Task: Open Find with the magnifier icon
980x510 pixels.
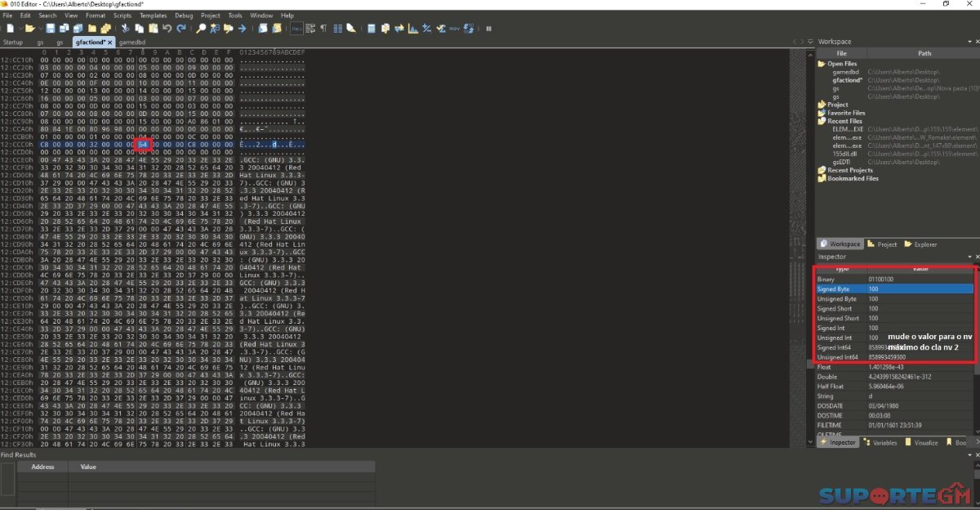Action: (x=202, y=28)
